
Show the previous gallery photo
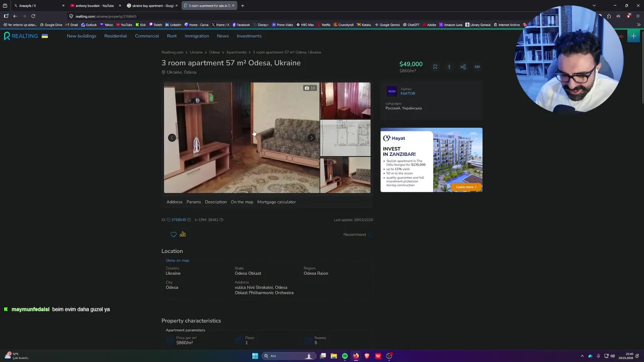coord(172,138)
